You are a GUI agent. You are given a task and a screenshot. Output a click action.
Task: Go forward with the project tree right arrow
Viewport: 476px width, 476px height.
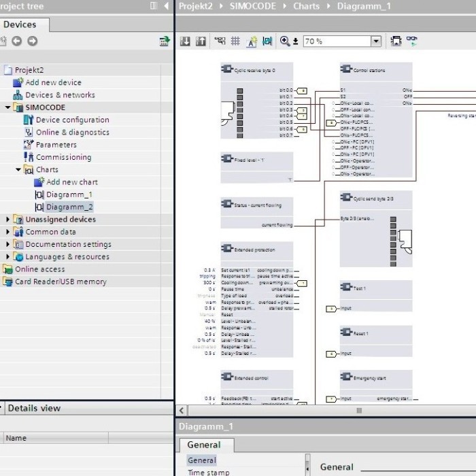click(x=33, y=41)
